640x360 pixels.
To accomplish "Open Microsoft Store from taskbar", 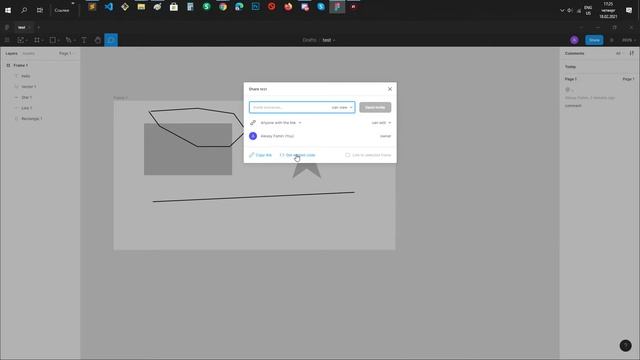I will [x=174, y=7].
